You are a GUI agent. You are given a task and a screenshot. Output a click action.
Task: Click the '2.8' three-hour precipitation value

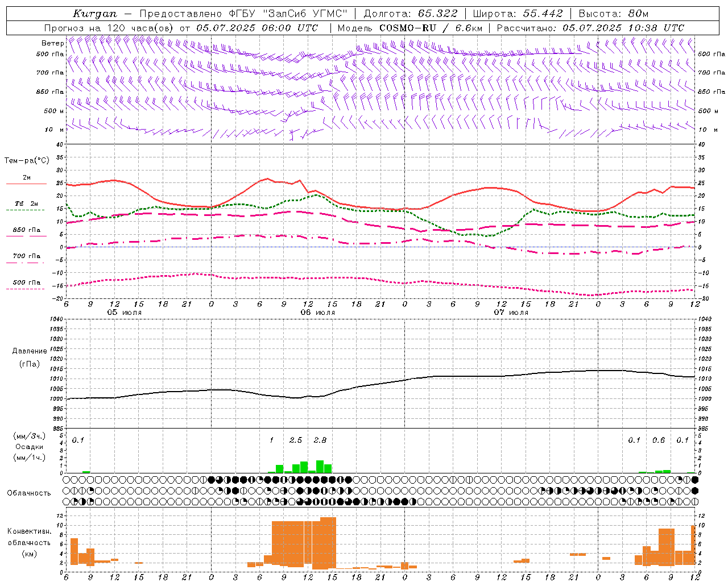(320, 440)
